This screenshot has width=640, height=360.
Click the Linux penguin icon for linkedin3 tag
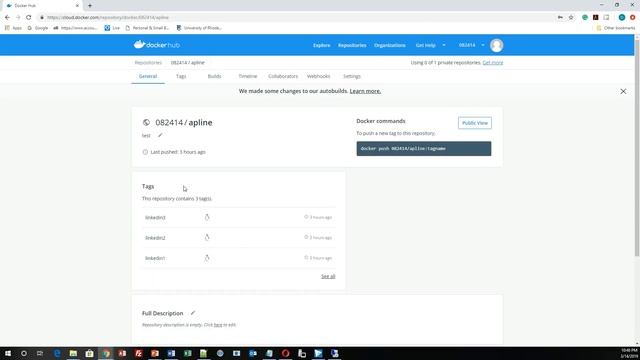pos(207,217)
